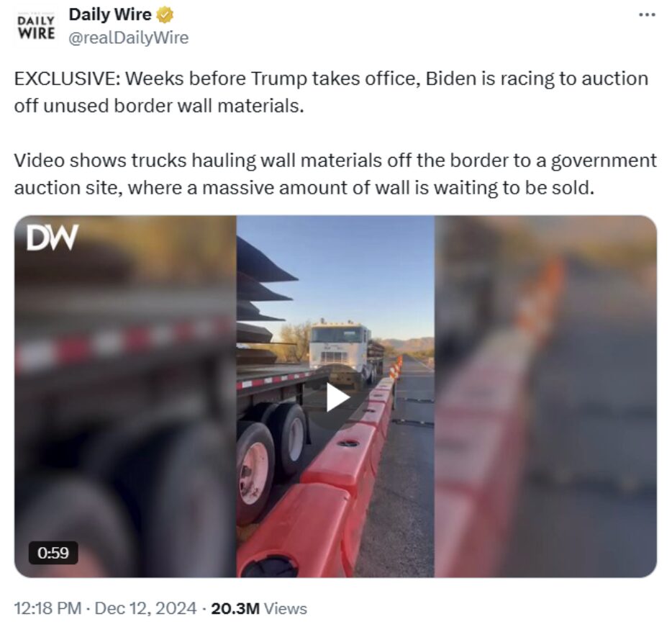Viewport: 672px width, 632px height.
Task: Open the @realDailyWire handle link
Action: click(x=129, y=37)
